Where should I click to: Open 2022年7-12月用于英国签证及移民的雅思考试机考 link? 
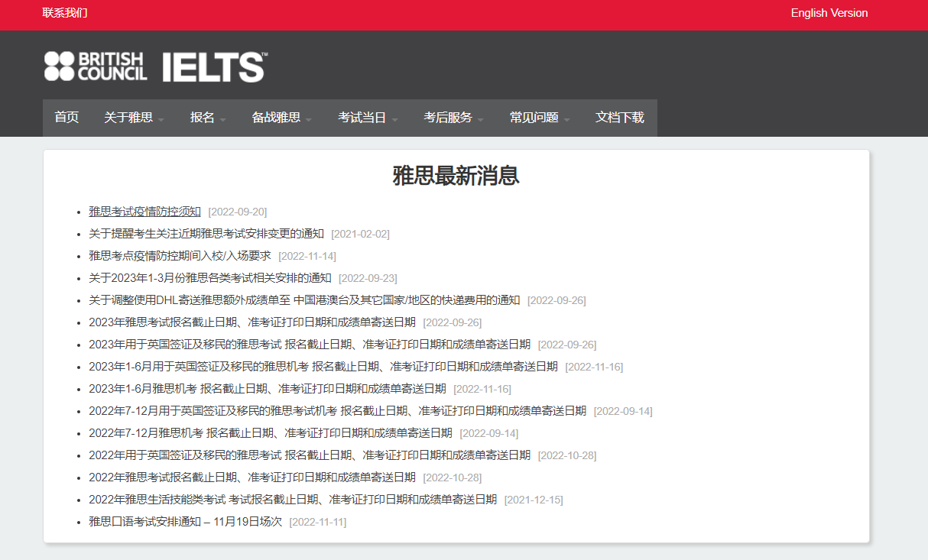337,411
